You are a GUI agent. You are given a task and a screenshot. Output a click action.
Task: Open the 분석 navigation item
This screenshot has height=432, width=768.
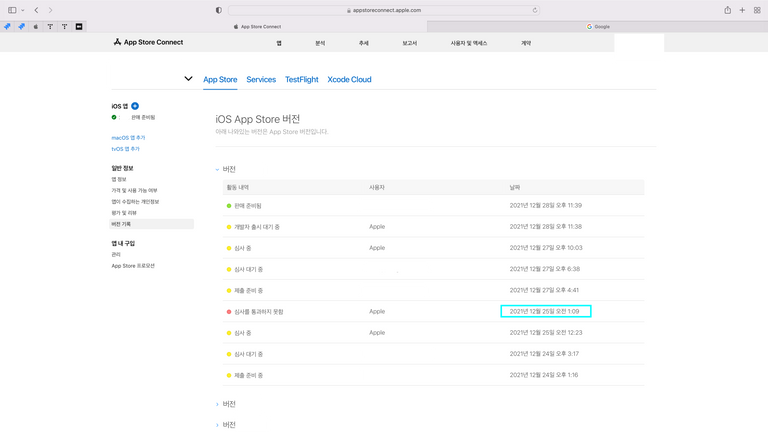320,43
